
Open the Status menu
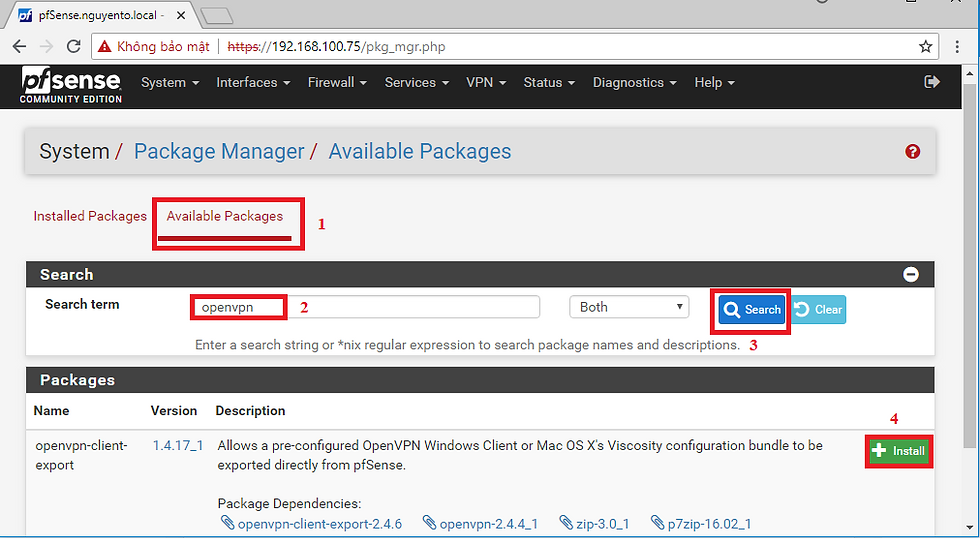point(549,82)
